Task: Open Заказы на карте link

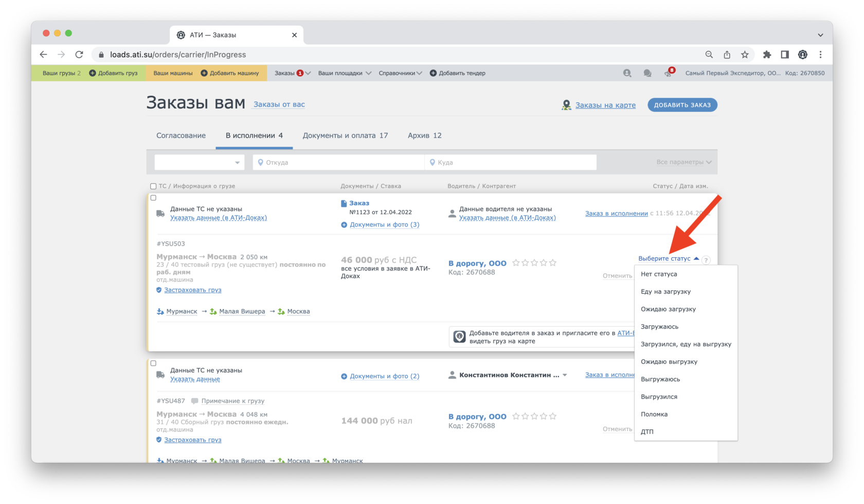Action: [605, 105]
